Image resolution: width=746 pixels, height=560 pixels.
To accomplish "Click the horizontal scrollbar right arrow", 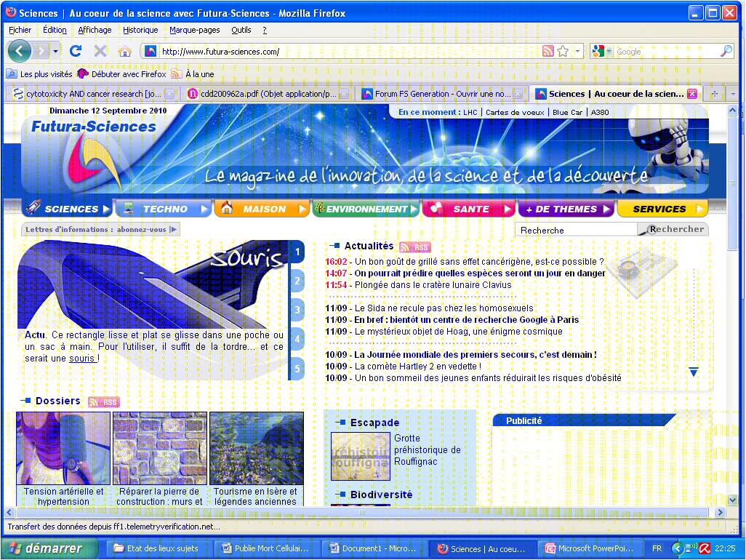I will [720, 513].
